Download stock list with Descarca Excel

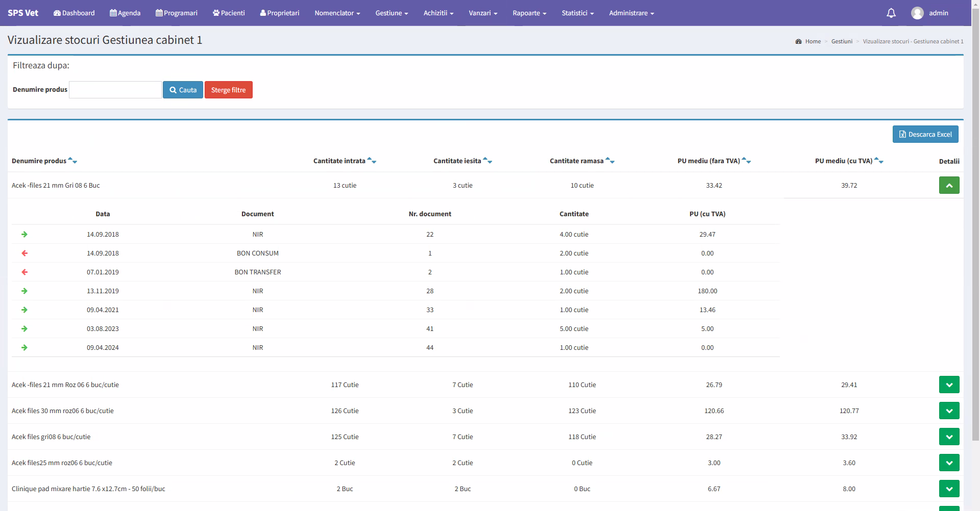tap(925, 134)
